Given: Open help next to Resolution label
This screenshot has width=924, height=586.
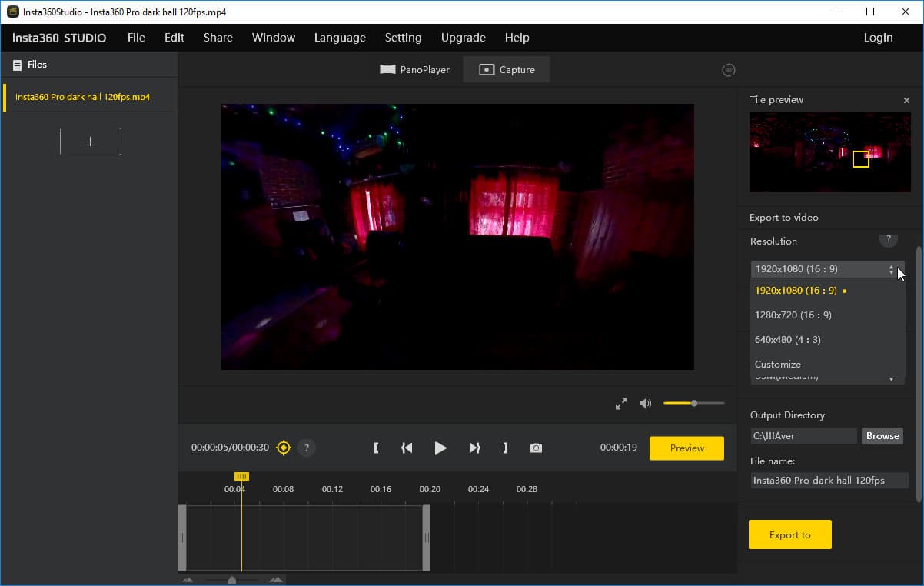Looking at the screenshot, I should tap(888, 240).
